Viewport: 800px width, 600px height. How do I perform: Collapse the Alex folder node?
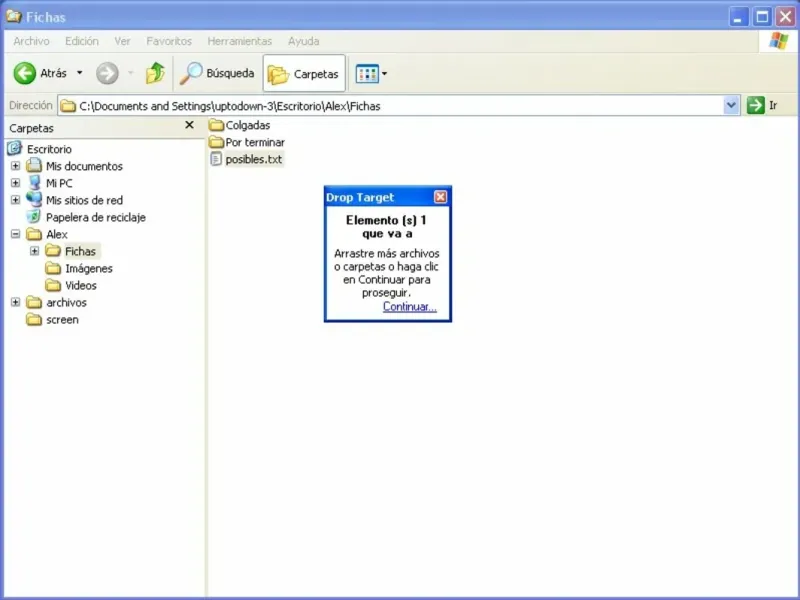point(15,234)
